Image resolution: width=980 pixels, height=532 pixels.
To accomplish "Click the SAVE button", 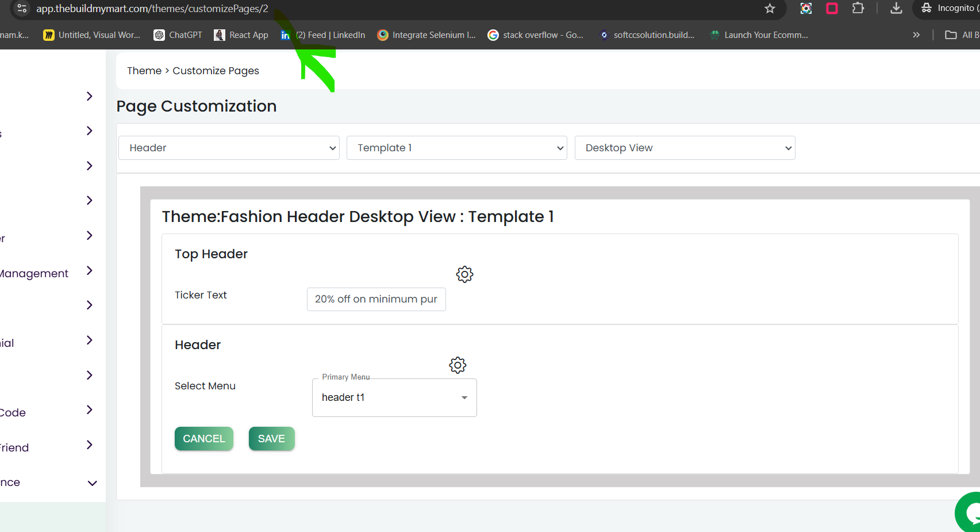I will tap(271, 439).
